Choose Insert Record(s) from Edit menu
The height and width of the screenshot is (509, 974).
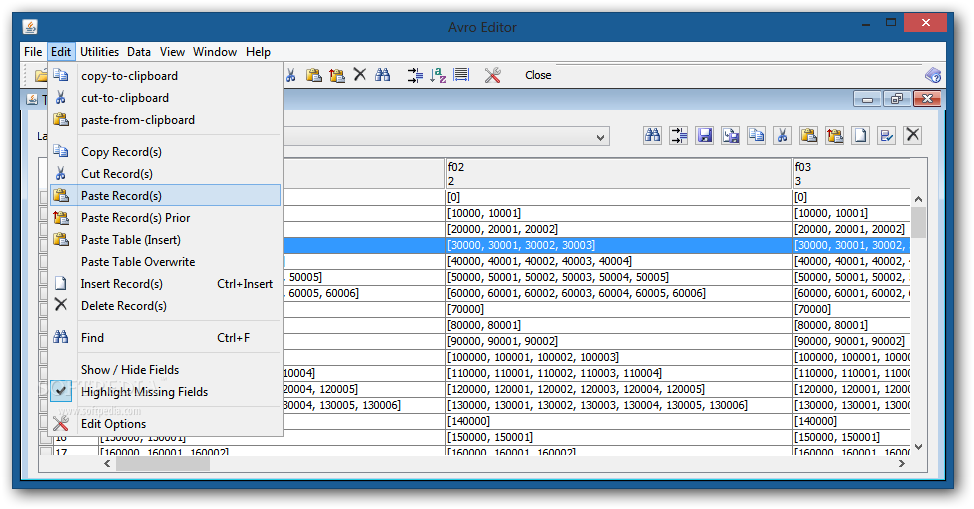(122, 284)
